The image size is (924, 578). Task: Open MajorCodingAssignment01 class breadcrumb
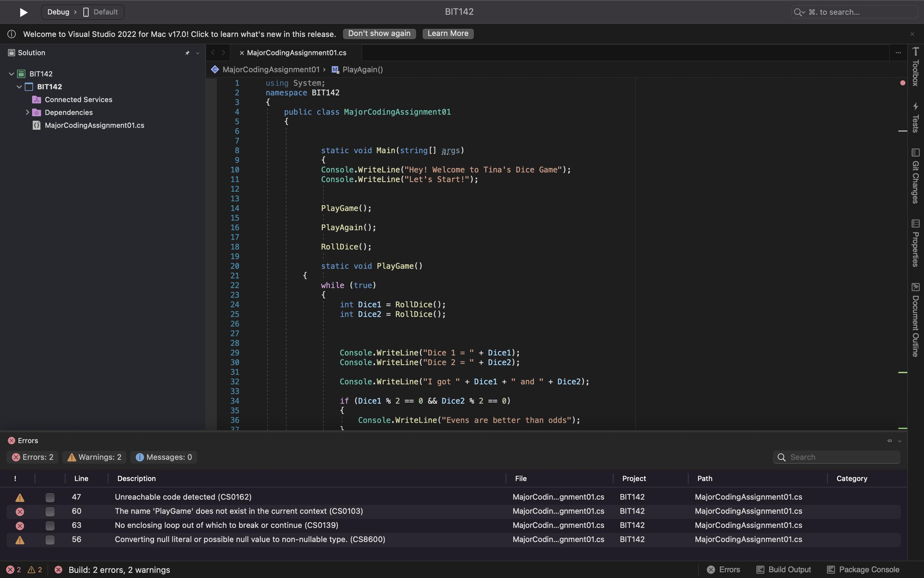coord(271,70)
